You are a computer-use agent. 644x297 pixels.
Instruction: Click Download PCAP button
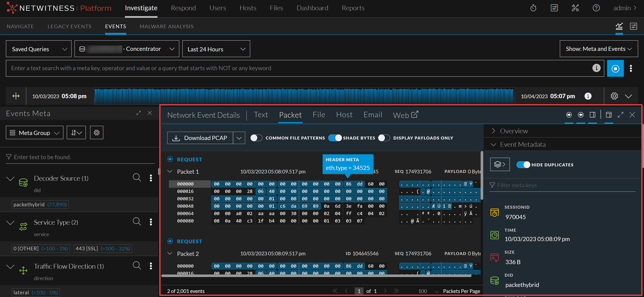(200, 138)
